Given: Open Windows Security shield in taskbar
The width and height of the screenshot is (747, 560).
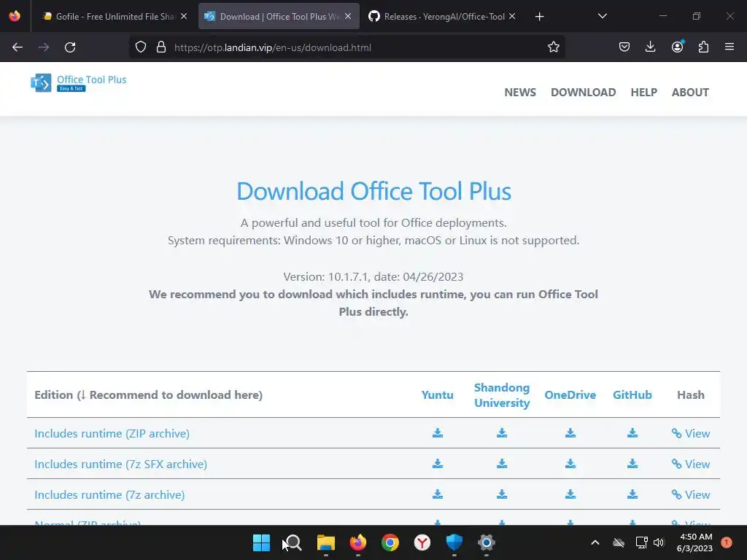Looking at the screenshot, I should pos(454,542).
